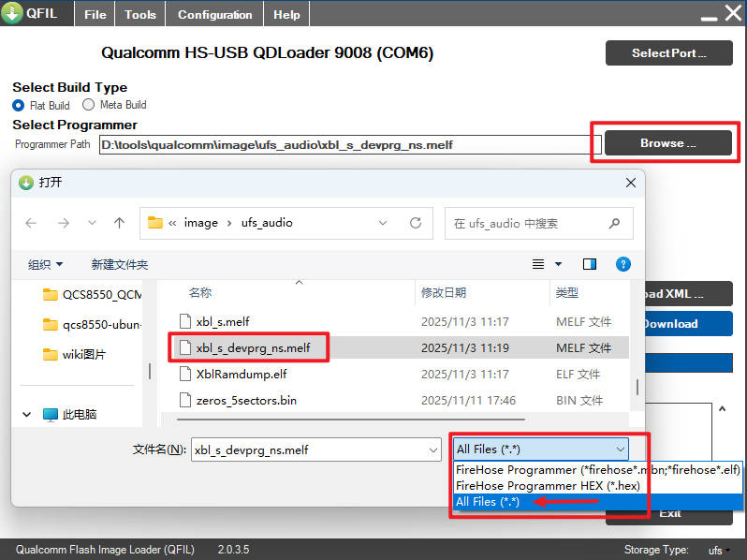This screenshot has height=560, width=747.
Task: Toggle the preview pane icon
Action: click(590, 265)
